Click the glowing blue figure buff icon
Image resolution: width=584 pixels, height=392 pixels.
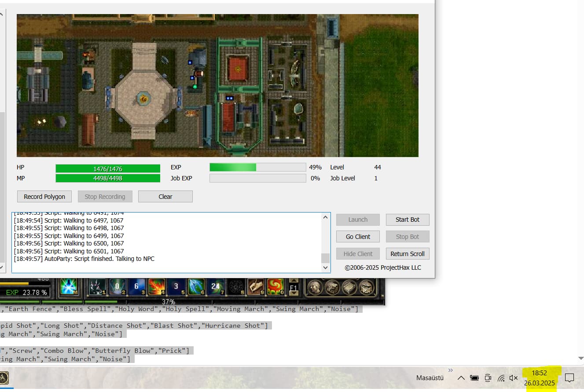69,287
